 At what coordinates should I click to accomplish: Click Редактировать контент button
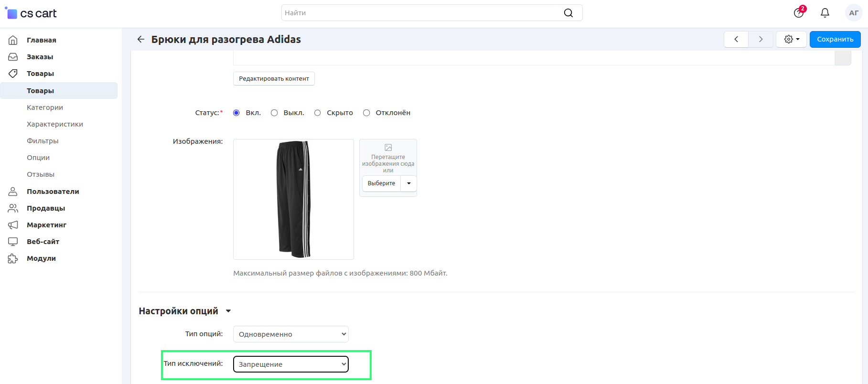pyautogui.click(x=274, y=79)
